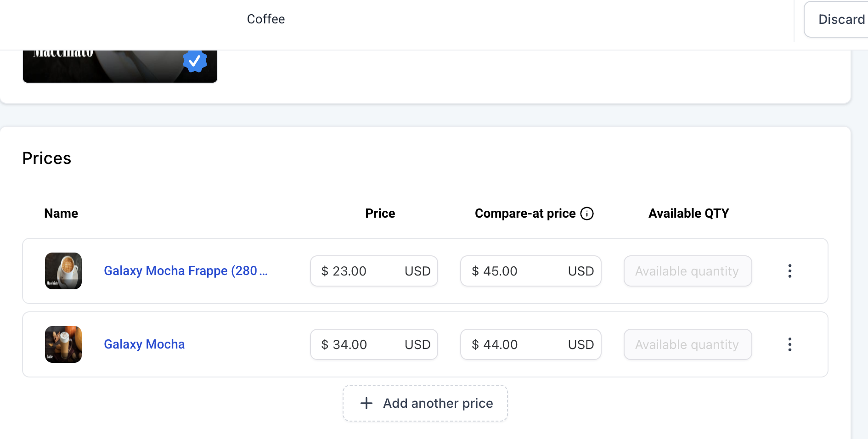Image resolution: width=868 pixels, height=439 pixels.
Task: Click Add another price button
Action: pyautogui.click(x=425, y=403)
